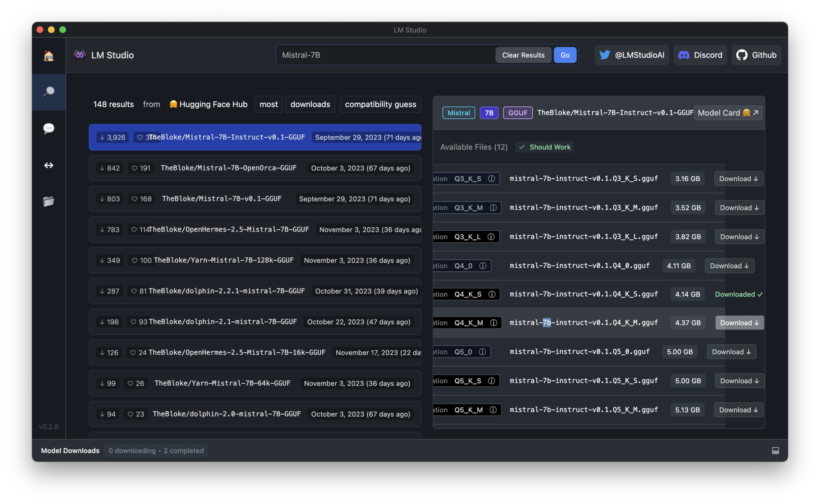Click the mistral-7b-instruct-v0.1.Q5_K_M.gguf filename
820x504 pixels.
(583, 410)
